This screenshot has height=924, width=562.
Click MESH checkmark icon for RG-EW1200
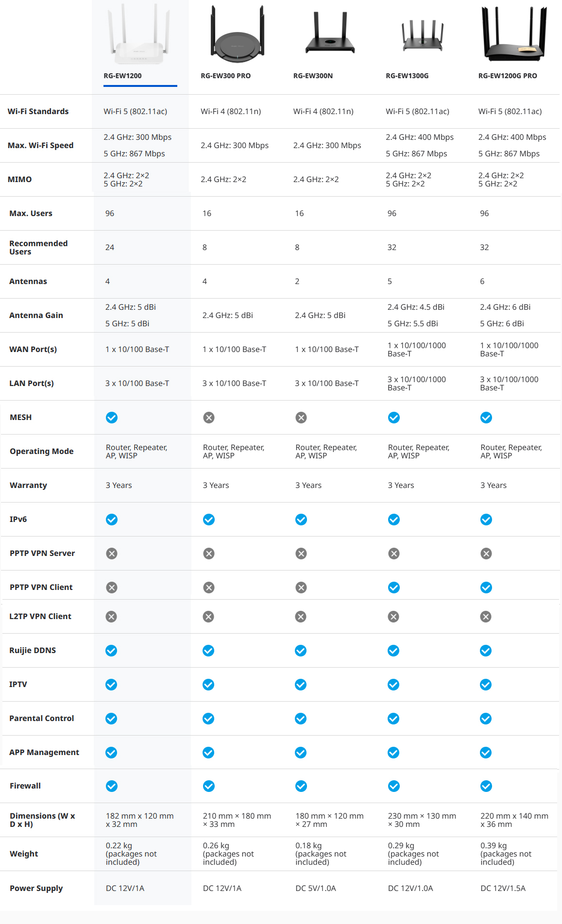click(112, 418)
